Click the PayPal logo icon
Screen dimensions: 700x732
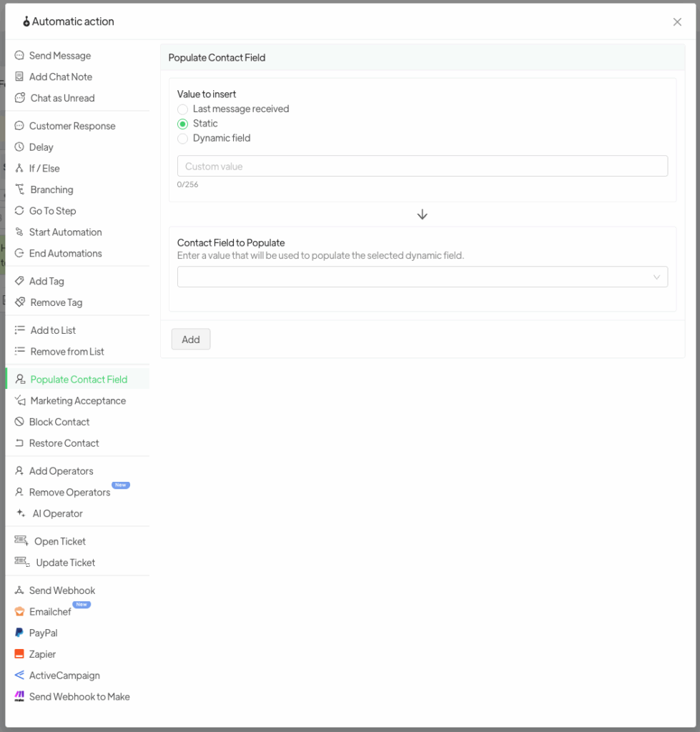(19, 633)
